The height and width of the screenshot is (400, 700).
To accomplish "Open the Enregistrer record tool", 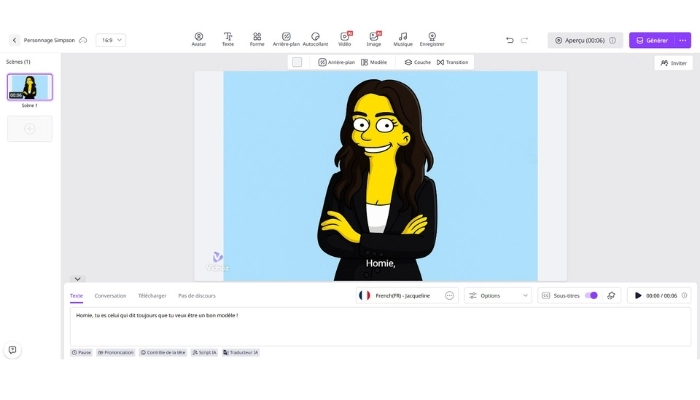I will tap(432, 39).
